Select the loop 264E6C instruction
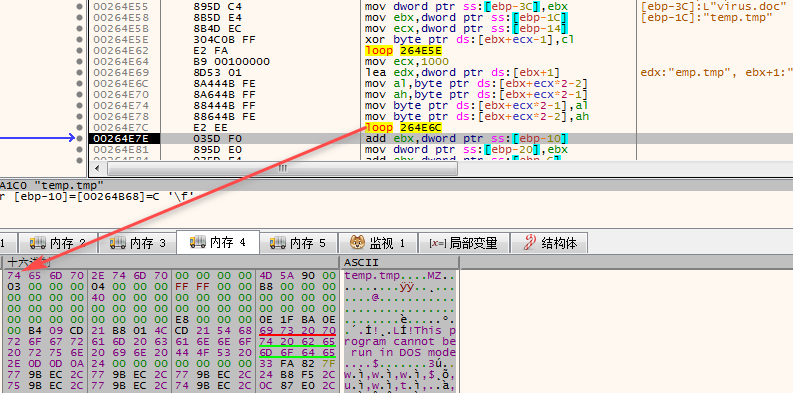The height and width of the screenshot is (393, 793). coord(404,127)
